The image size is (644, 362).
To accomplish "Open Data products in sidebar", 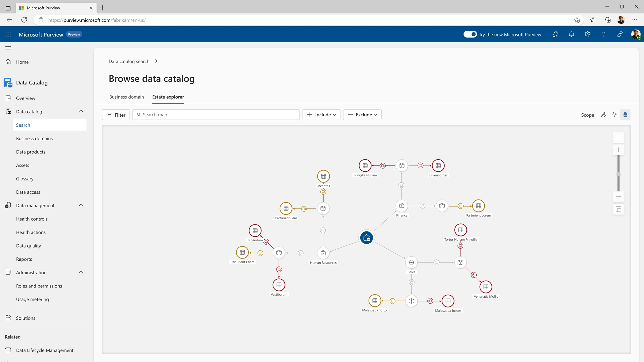I will [x=31, y=152].
